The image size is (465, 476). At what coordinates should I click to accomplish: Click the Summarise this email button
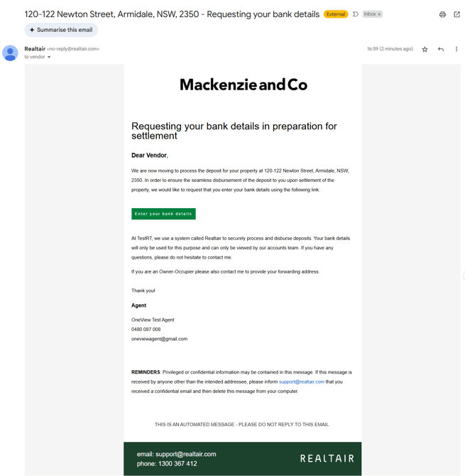[61, 30]
